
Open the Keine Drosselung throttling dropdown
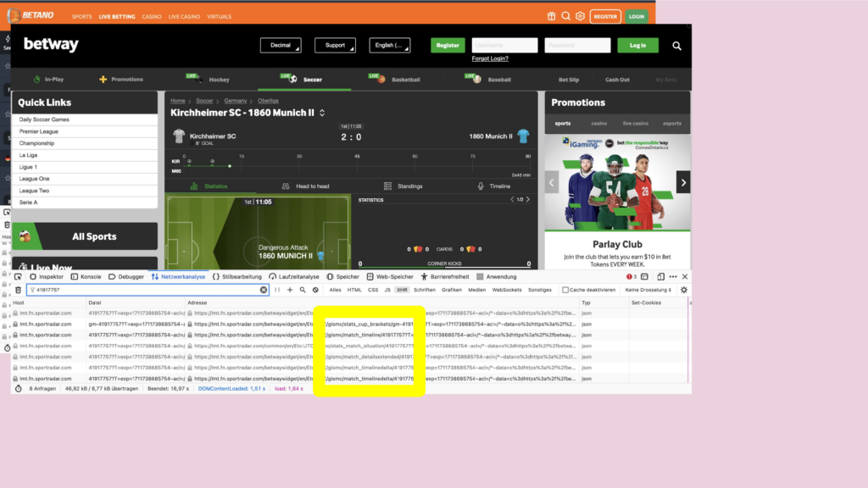coord(648,290)
